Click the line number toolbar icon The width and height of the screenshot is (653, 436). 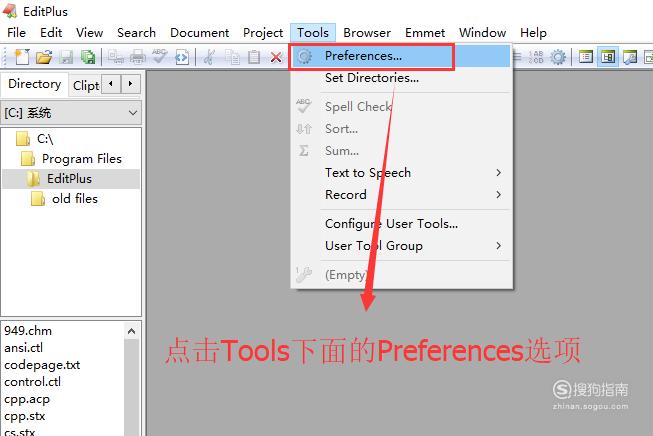(536, 57)
